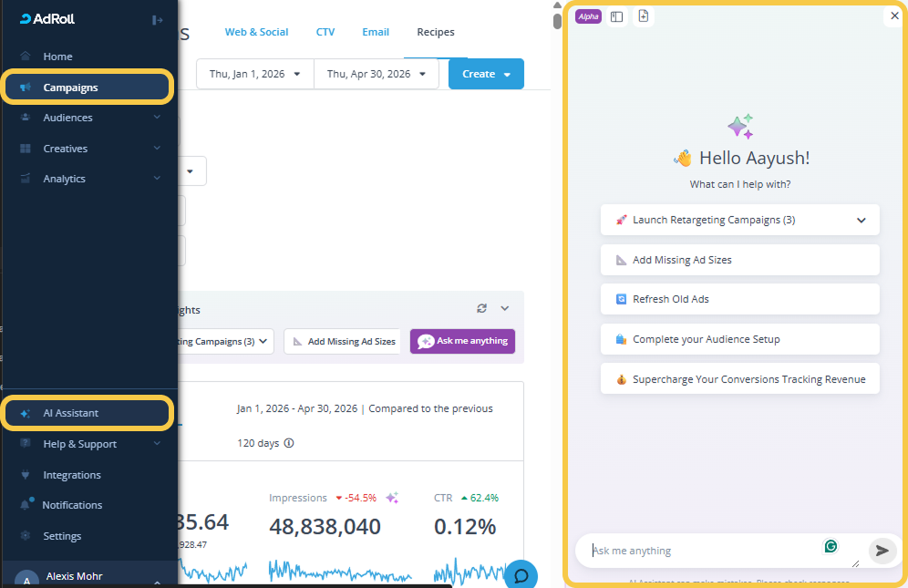Close the AI Assistant panel
The image size is (908, 588).
point(894,15)
